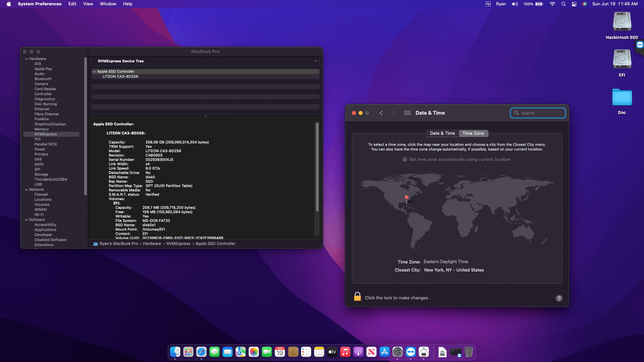Screen dimensions: 644x362
Task: Open TeamViewer in the dock
Action: click(411, 352)
